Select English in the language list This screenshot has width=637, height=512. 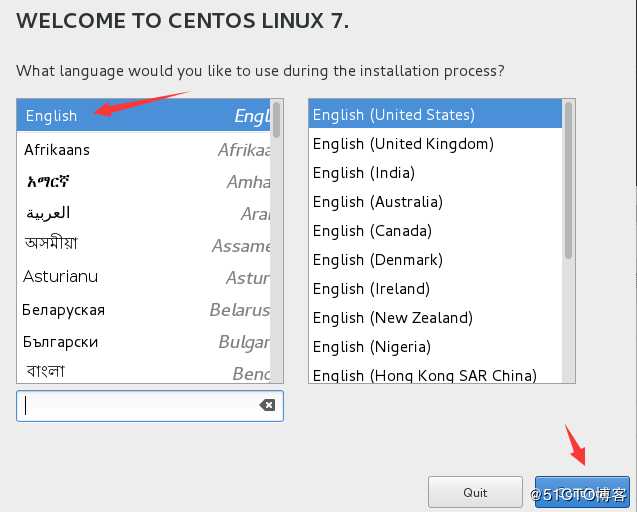[x=143, y=115]
